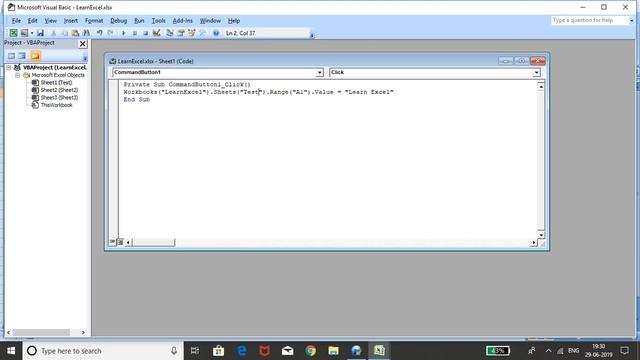Open the Insert UserForm dropdown arrow
This screenshot has height=360, width=640.
pyautogui.click(x=32, y=33)
